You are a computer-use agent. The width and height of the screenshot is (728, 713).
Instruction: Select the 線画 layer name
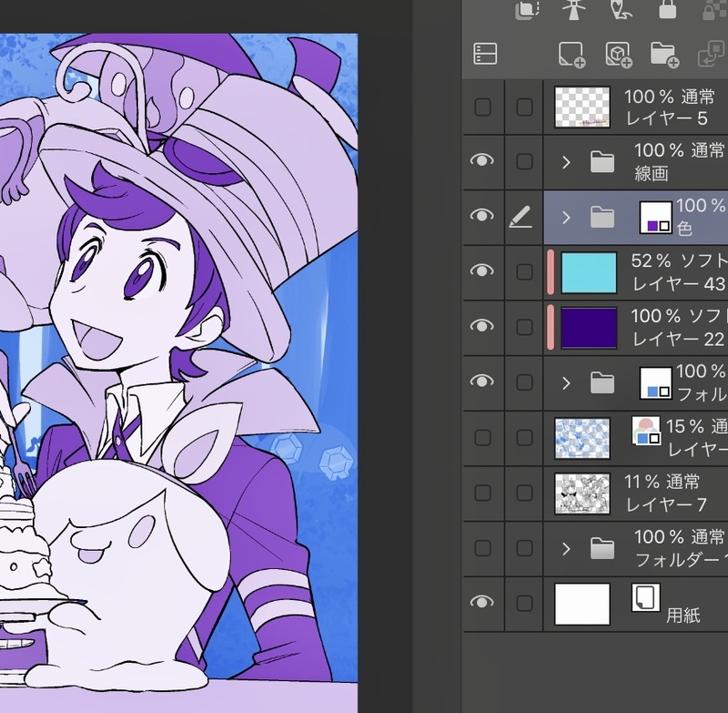[x=652, y=174]
